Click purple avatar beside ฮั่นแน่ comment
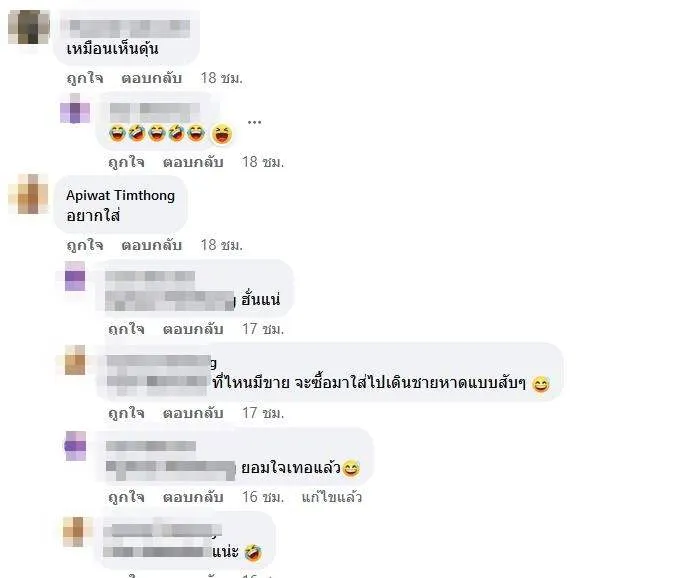The image size is (694, 578). click(x=75, y=276)
